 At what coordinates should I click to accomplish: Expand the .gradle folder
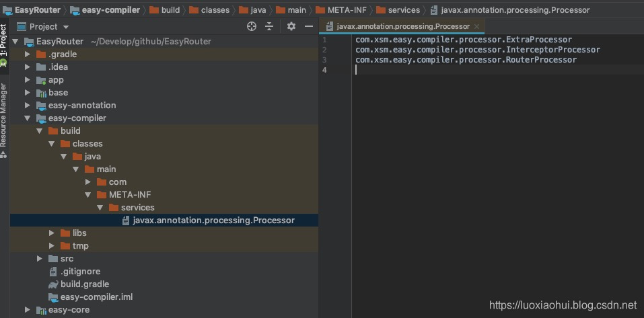(x=28, y=54)
